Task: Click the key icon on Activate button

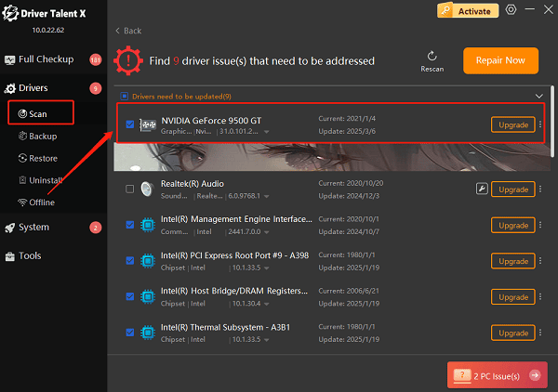Action: click(x=445, y=11)
